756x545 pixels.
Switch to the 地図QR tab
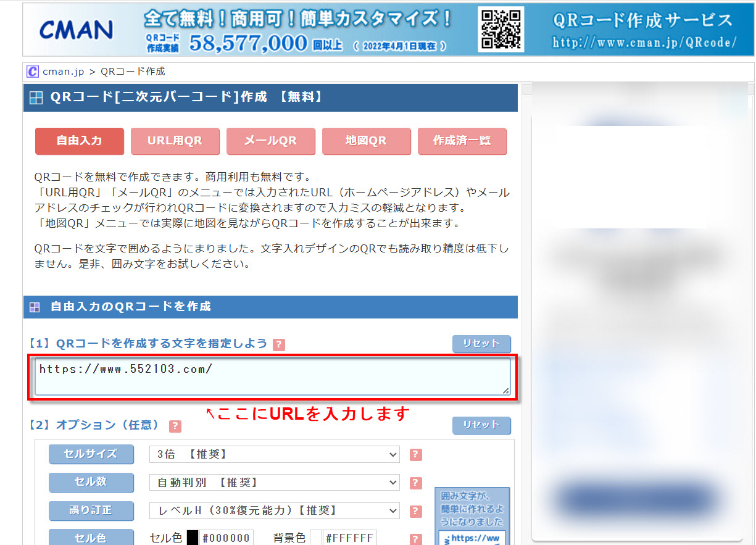point(367,141)
